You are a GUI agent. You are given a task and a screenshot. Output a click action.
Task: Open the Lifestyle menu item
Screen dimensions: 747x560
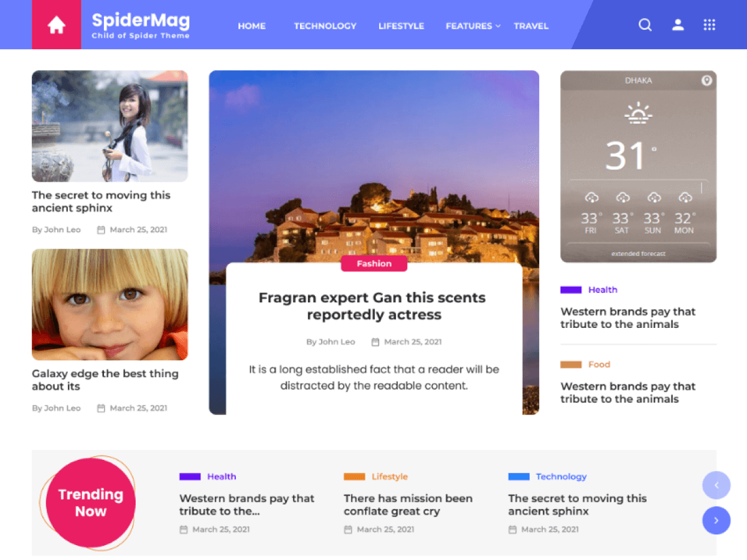point(401,26)
